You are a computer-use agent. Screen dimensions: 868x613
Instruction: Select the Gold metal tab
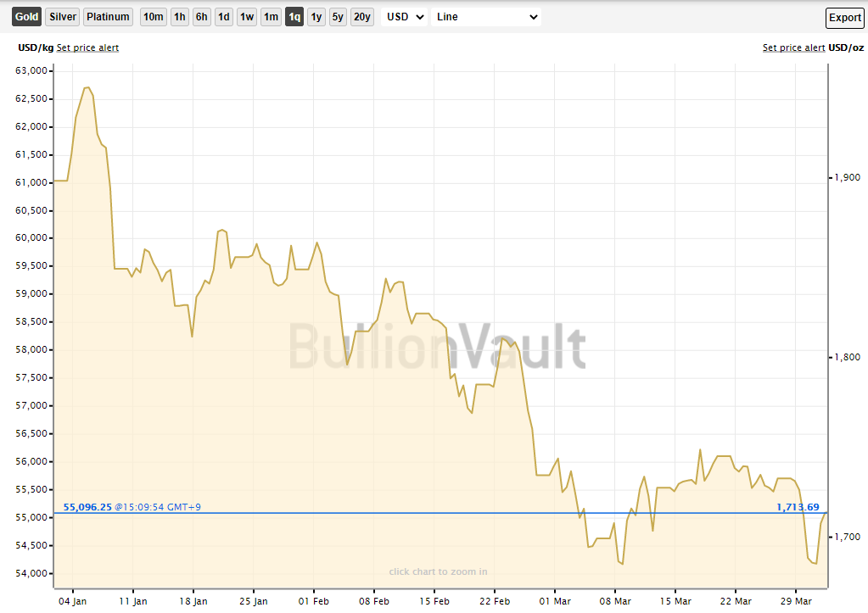point(26,17)
